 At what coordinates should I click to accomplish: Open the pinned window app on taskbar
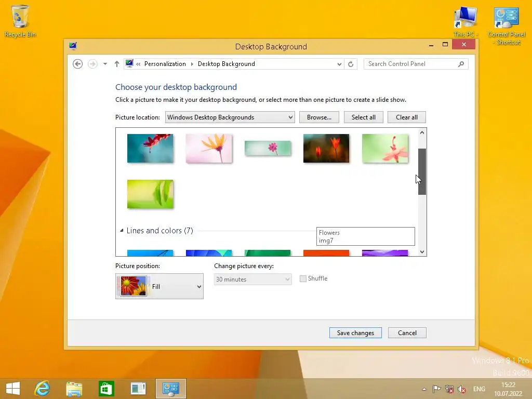pyautogui.click(x=138, y=389)
